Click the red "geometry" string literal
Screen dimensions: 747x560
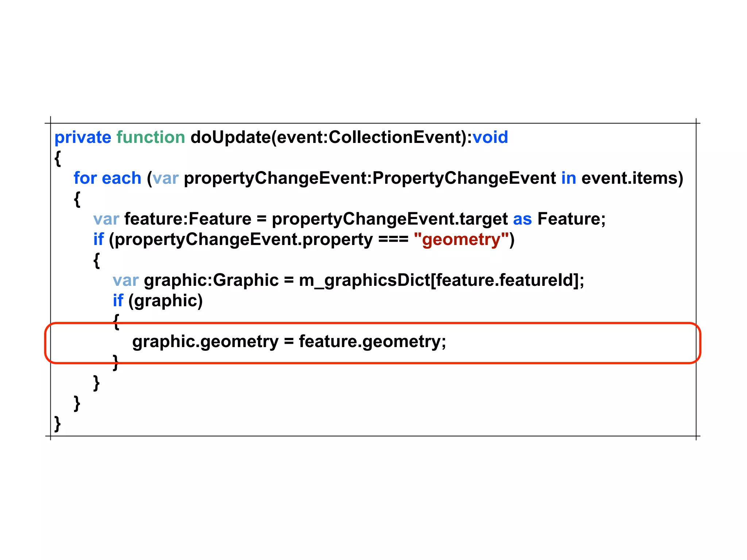461,240
